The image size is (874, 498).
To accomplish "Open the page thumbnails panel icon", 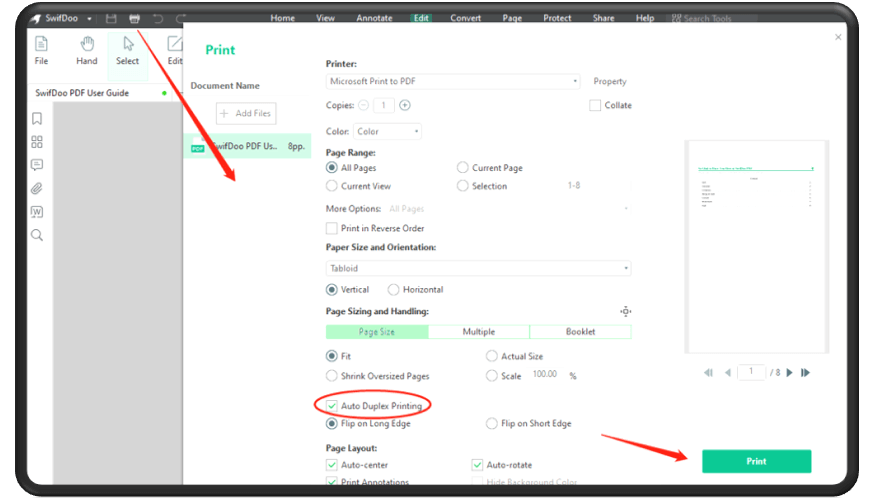I will coord(37,142).
